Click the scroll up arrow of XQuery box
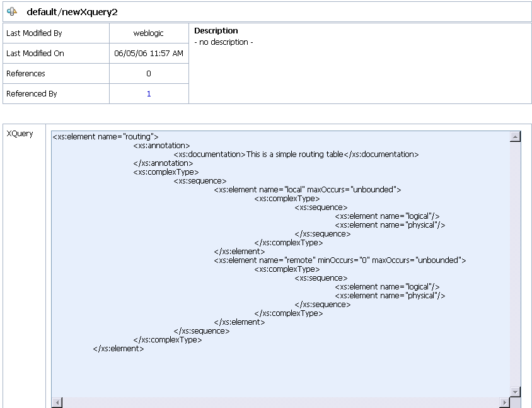532x408 pixels. [515, 136]
